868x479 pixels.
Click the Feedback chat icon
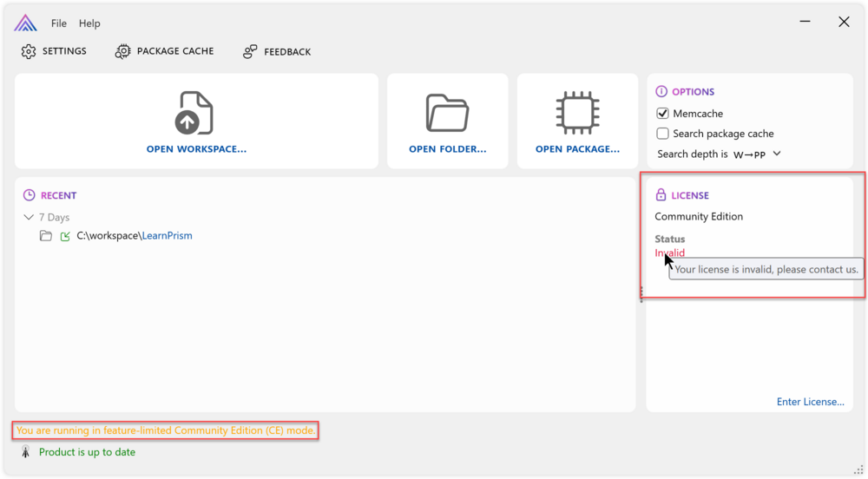[x=250, y=51]
